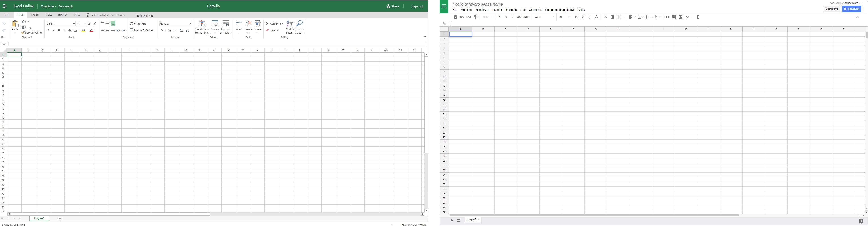
Task: Toggle Italic in Excel Font group
Action: pos(54,30)
